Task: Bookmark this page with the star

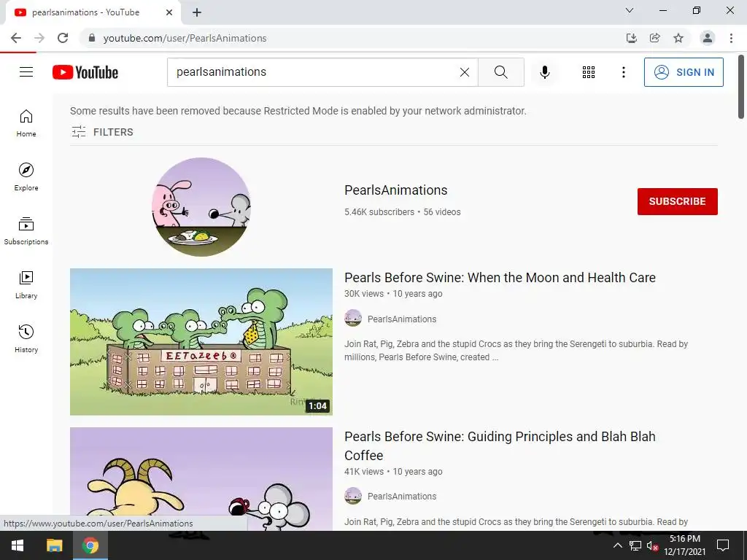Action: pyautogui.click(x=678, y=38)
